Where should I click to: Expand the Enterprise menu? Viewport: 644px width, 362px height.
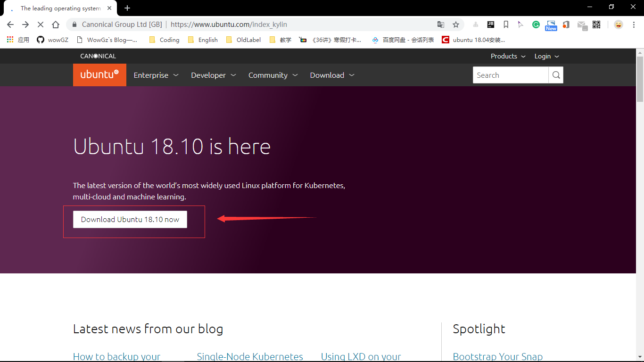[156, 75]
